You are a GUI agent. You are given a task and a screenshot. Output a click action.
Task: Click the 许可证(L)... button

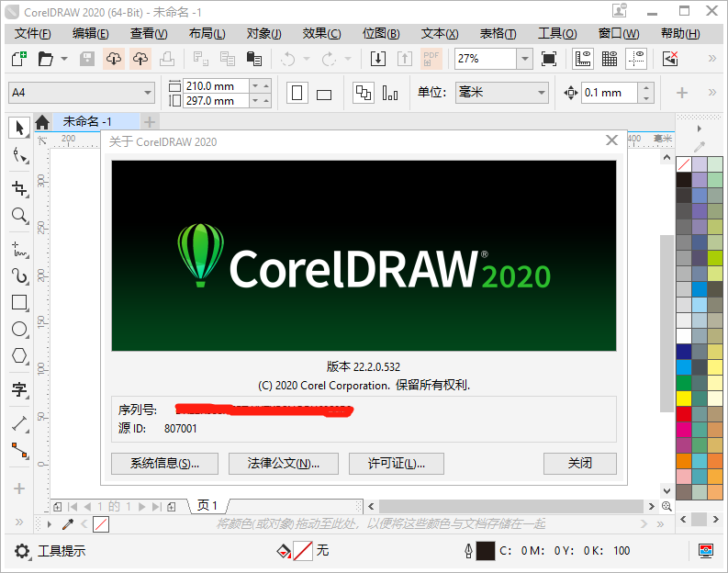[396, 464]
